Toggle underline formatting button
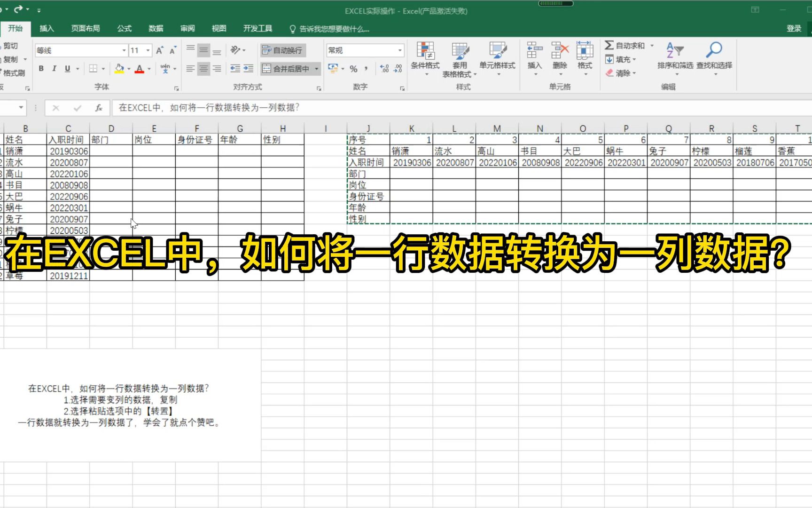 coord(67,69)
